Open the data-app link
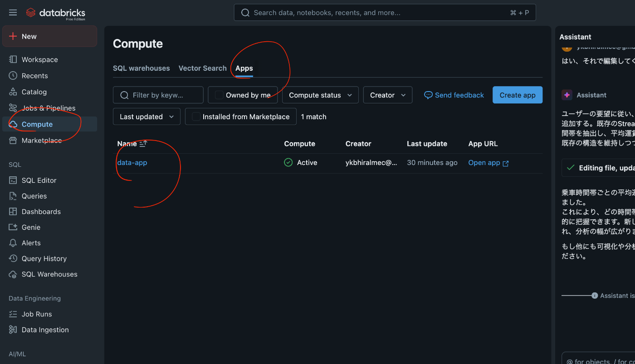This screenshot has height=364, width=635. 132,162
